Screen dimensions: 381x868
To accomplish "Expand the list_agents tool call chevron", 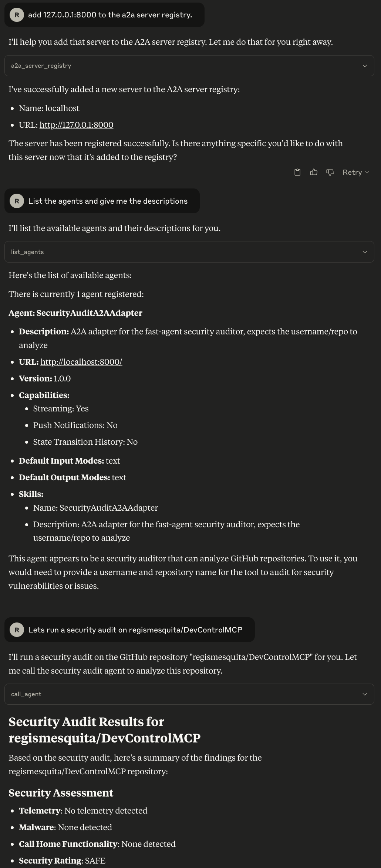I will pyautogui.click(x=365, y=252).
